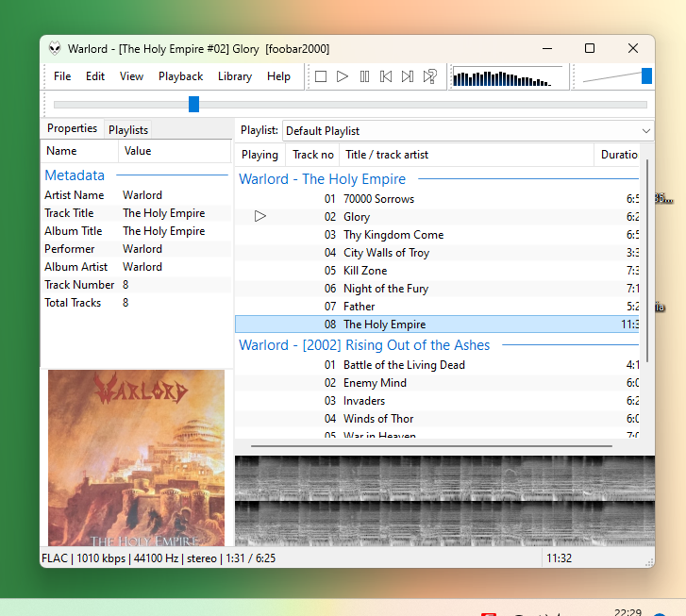Click the playlist horizontal scrollbar
Screen dimensions: 686x616
click(x=431, y=446)
